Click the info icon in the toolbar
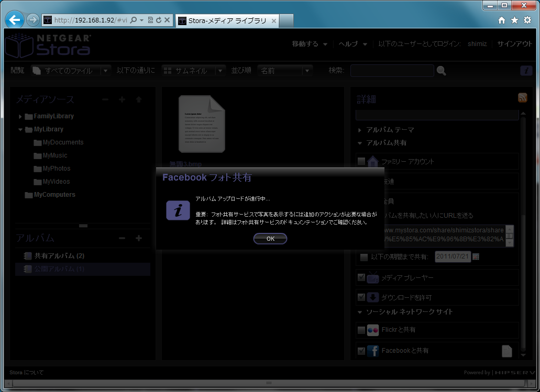 526,71
